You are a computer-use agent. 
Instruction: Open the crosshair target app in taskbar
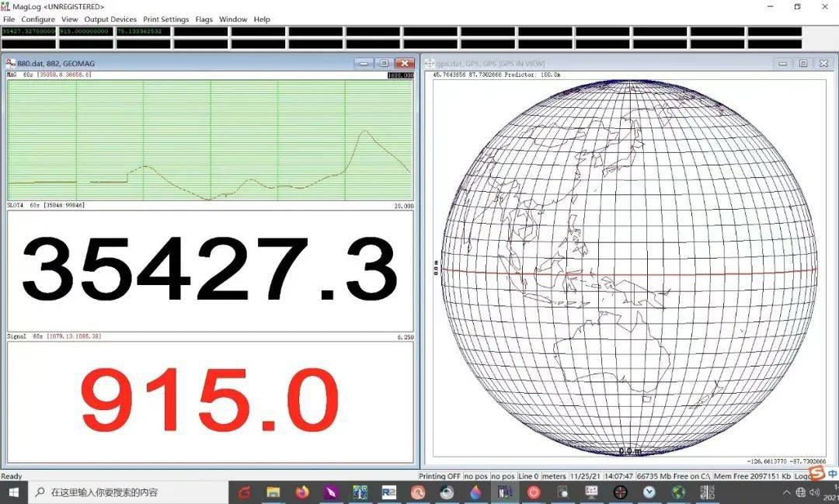coord(620,492)
